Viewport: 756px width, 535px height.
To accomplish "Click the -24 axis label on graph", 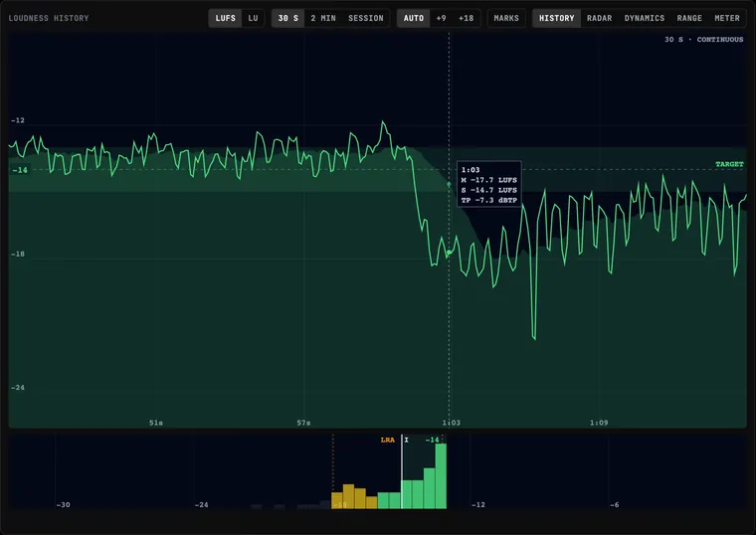I will (17, 388).
